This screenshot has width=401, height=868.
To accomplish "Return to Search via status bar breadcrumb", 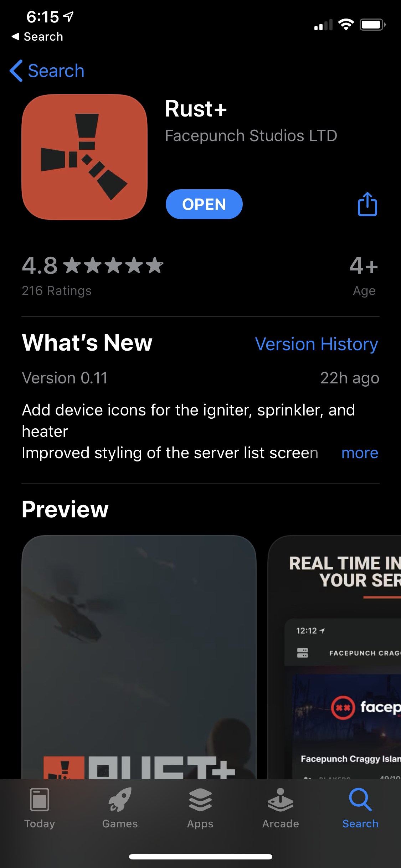I will pyautogui.click(x=37, y=36).
